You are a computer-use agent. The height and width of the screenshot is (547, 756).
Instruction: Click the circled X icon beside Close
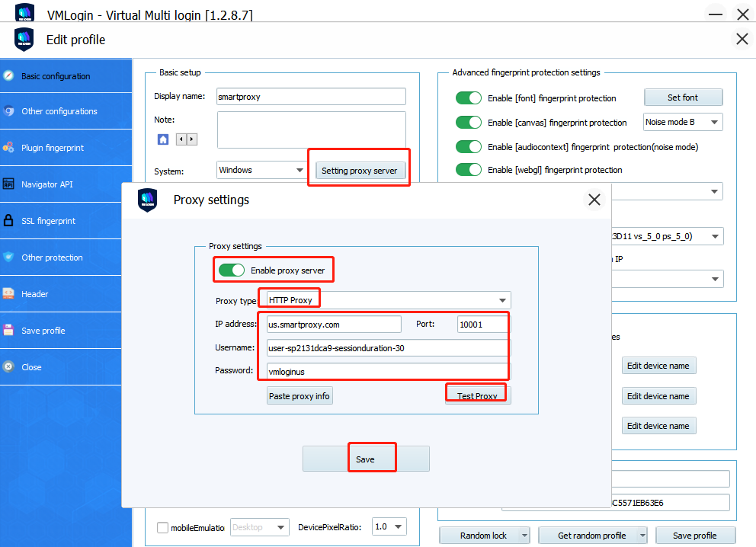pos(8,366)
